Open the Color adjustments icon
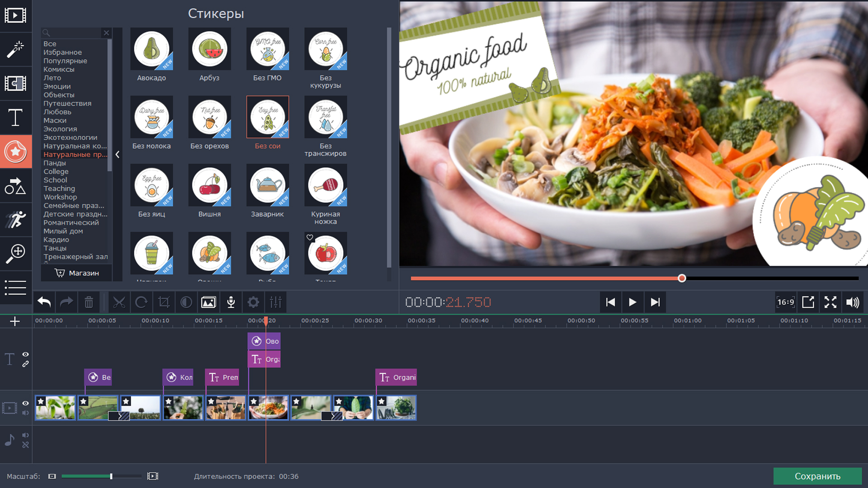868x488 pixels. (186, 302)
